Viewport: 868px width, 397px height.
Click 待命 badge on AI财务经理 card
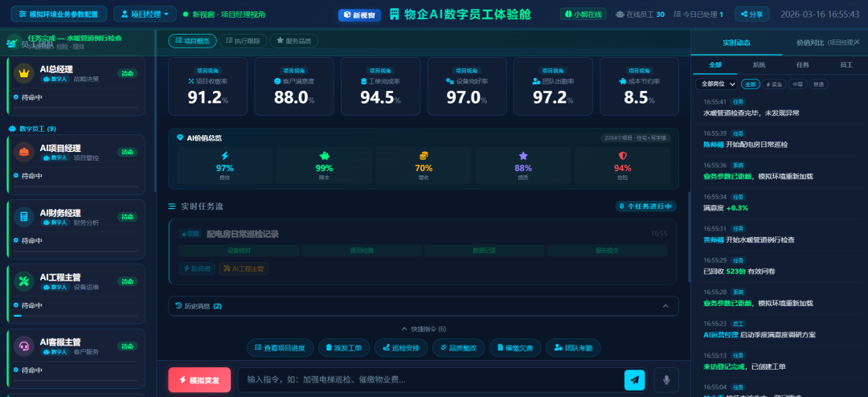[127, 216]
